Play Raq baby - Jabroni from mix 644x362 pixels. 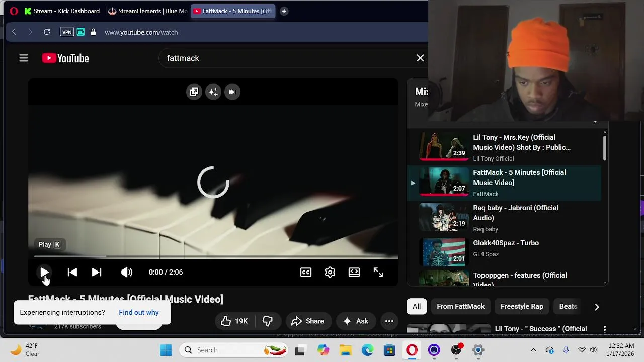[503, 218]
